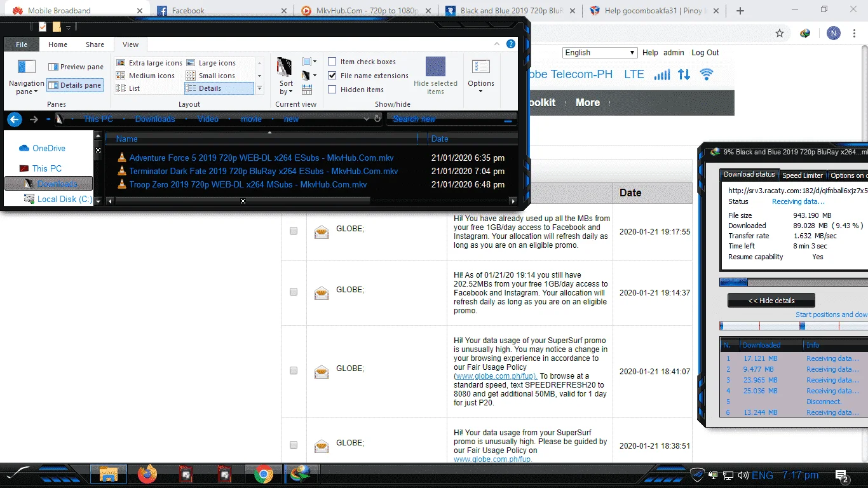
Task: Click the data up/down arrows icon
Action: coord(684,74)
